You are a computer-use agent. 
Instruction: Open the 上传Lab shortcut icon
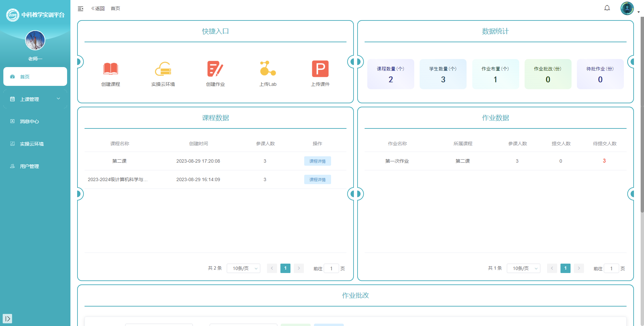coord(268,68)
